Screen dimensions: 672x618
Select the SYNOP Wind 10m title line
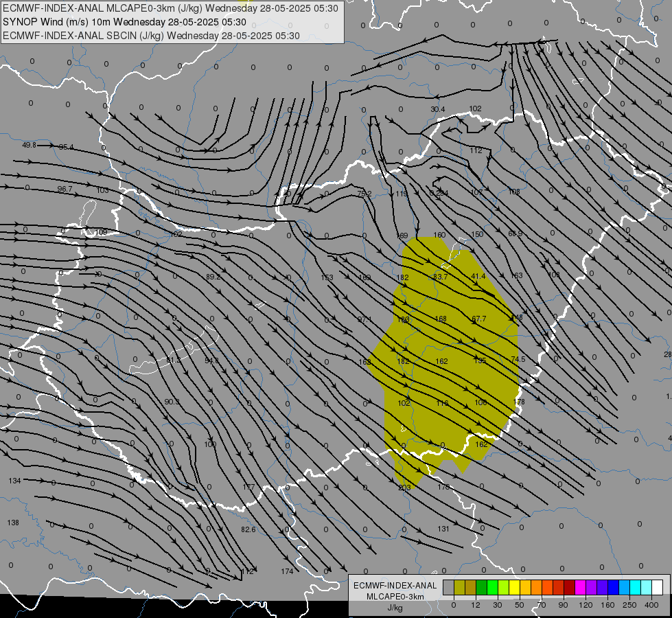click(124, 22)
